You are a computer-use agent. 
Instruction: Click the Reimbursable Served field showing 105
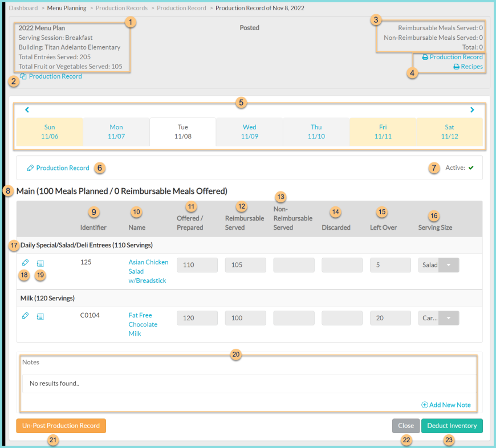(245, 264)
